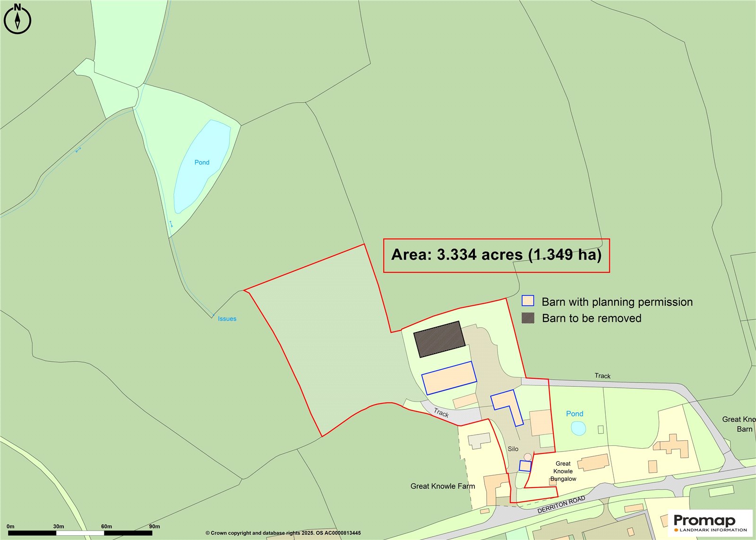Click the small pond beside the bungalow
This screenshot has height=540, width=756.
click(578, 428)
